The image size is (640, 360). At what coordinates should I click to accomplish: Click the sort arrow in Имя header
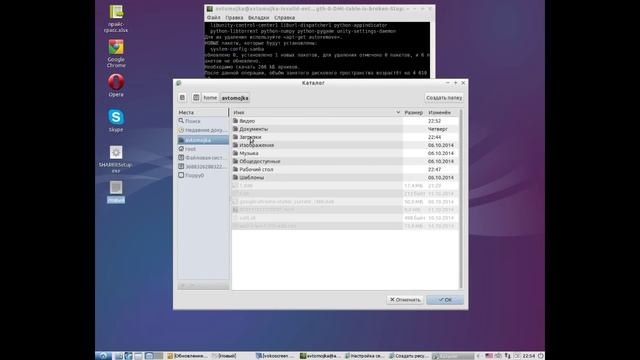coord(398,112)
